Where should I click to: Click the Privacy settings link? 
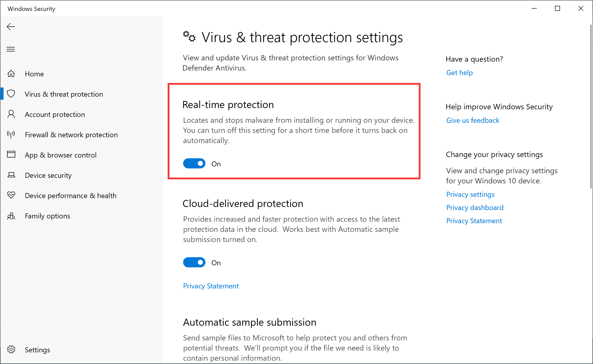coord(470,194)
